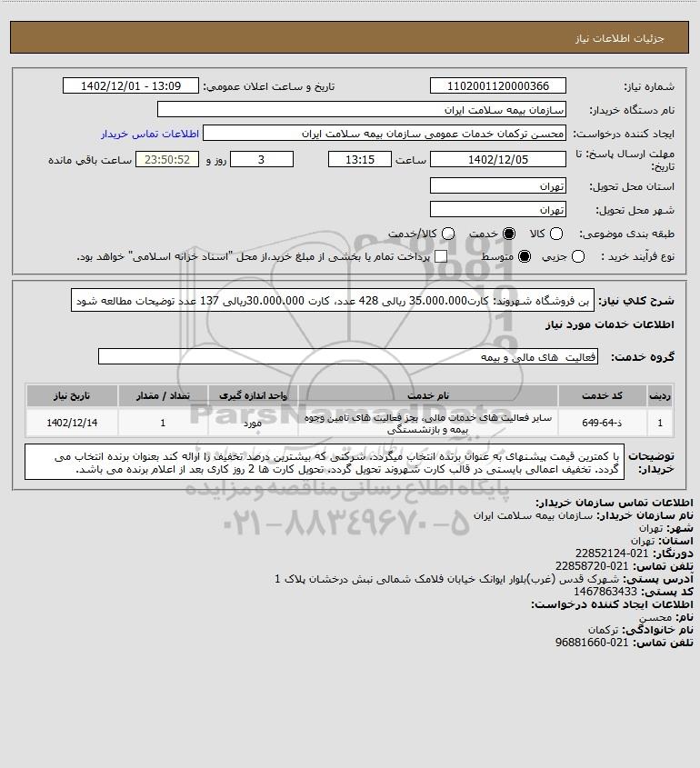700x768 pixels.
Task: Click the need date cell 1402/12/14
Action: (72, 423)
